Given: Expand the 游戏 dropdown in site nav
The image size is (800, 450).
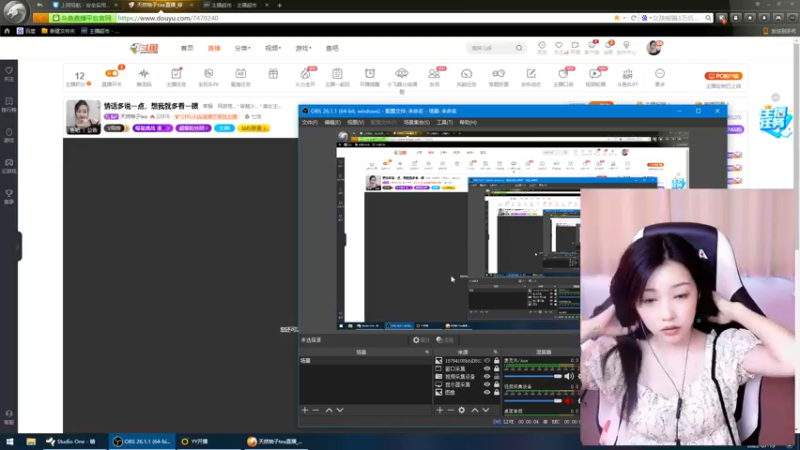Looking at the screenshot, I should [x=303, y=48].
